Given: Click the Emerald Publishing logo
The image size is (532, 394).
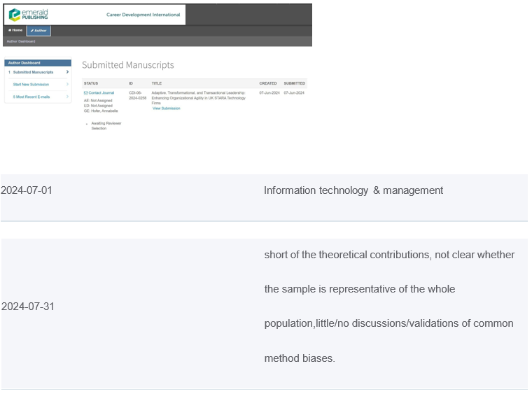Looking at the screenshot, I should 29,14.
